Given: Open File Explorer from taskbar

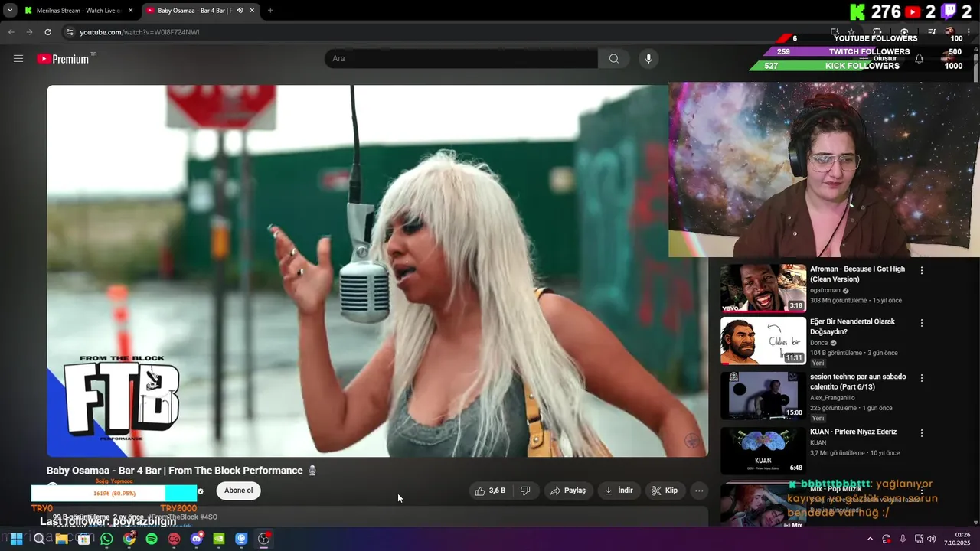Looking at the screenshot, I should [61, 539].
